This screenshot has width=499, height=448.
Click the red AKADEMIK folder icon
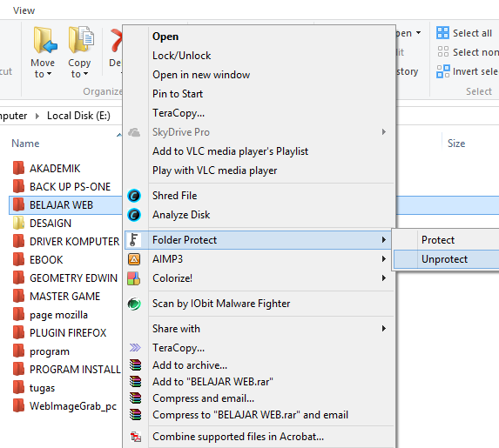pyautogui.click(x=18, y=168)
